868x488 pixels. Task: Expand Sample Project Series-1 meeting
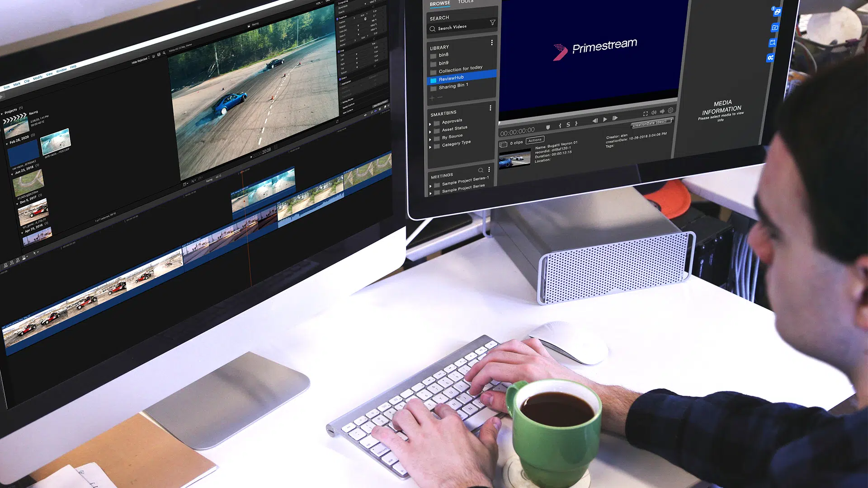tap(430, 186)
